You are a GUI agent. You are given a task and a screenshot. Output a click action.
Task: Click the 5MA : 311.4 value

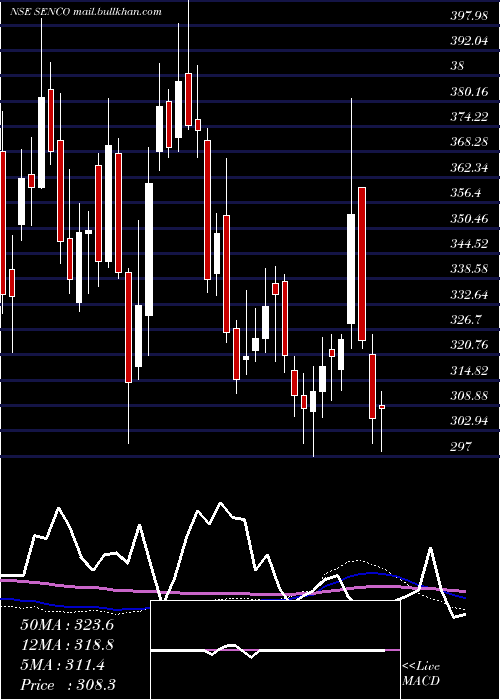(x=62, y=665)
